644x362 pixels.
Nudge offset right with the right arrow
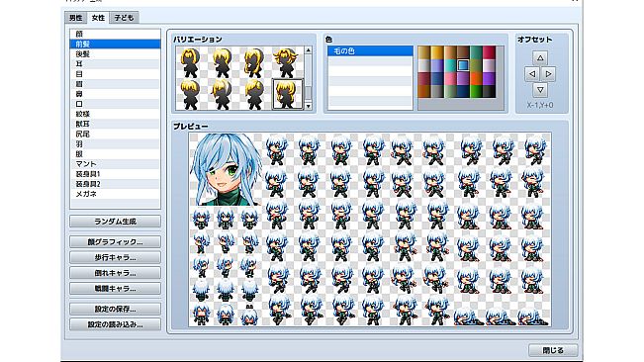(548, 74)
